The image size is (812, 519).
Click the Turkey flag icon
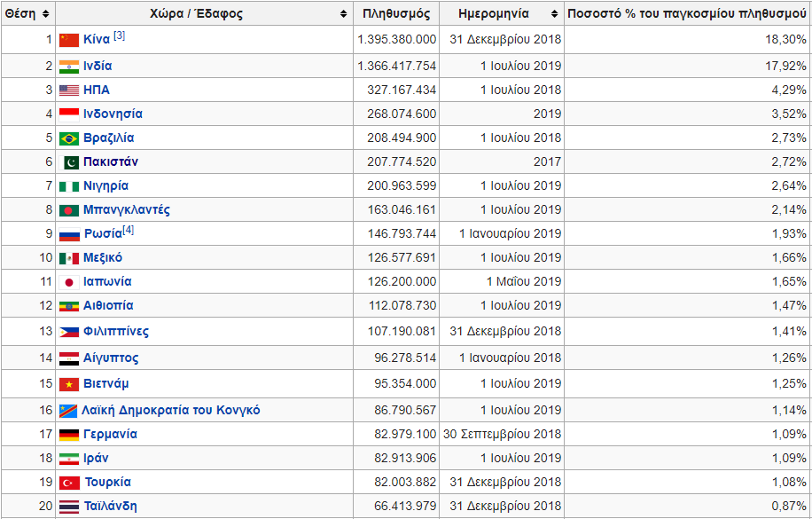(69, 483)
